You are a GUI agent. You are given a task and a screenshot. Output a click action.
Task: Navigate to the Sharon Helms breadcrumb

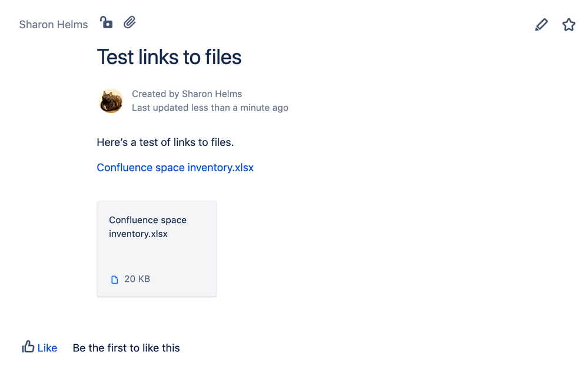[53, 24]
